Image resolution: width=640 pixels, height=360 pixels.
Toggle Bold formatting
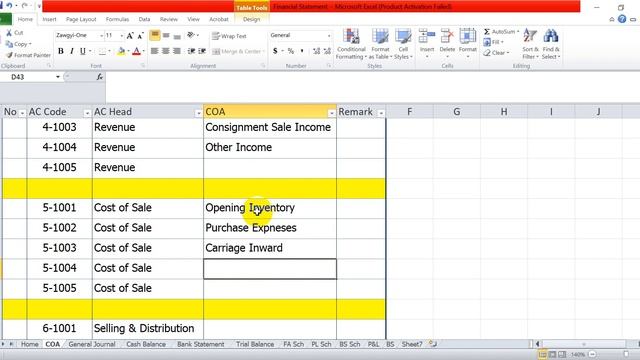pyautogui.click(x=61, y=51)
